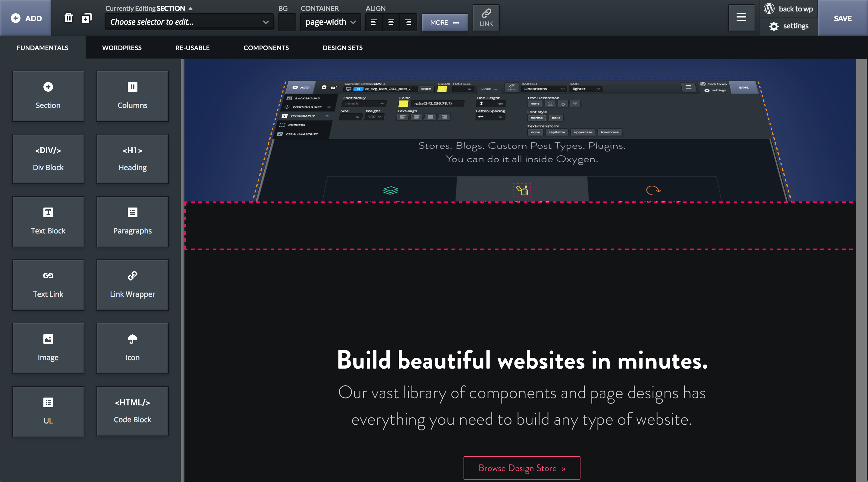Viewport: 868px width, 482px height.
Task: Add an Image element
Action: coord(48,348)
